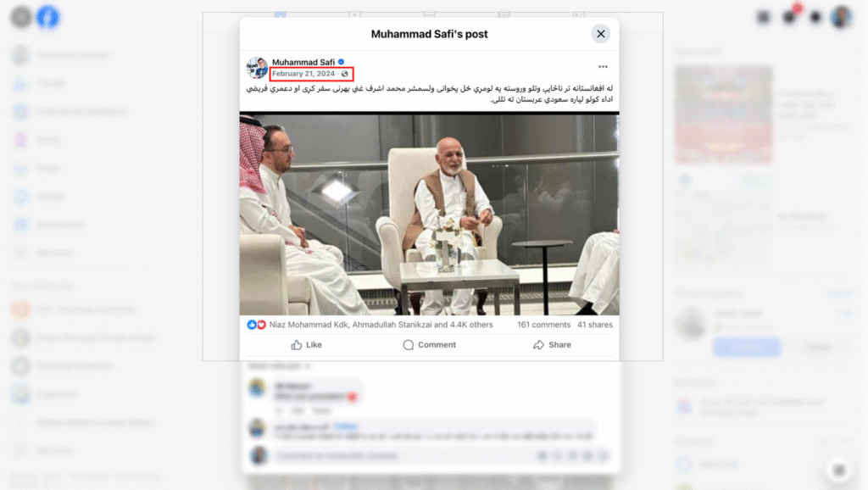View the blue like reaction icon
Viewport: 868px width, 490px height.
tap(251, 325)
